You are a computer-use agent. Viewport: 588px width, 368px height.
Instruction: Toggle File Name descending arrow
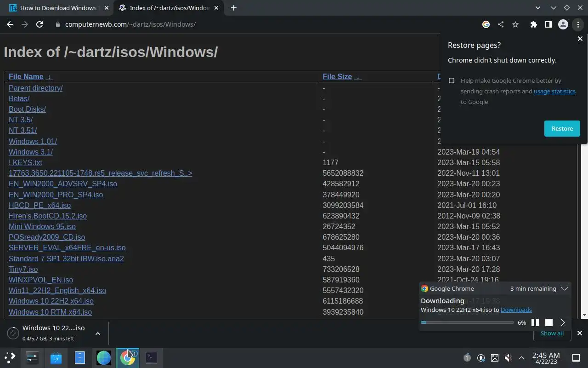(x=50, y=77)
